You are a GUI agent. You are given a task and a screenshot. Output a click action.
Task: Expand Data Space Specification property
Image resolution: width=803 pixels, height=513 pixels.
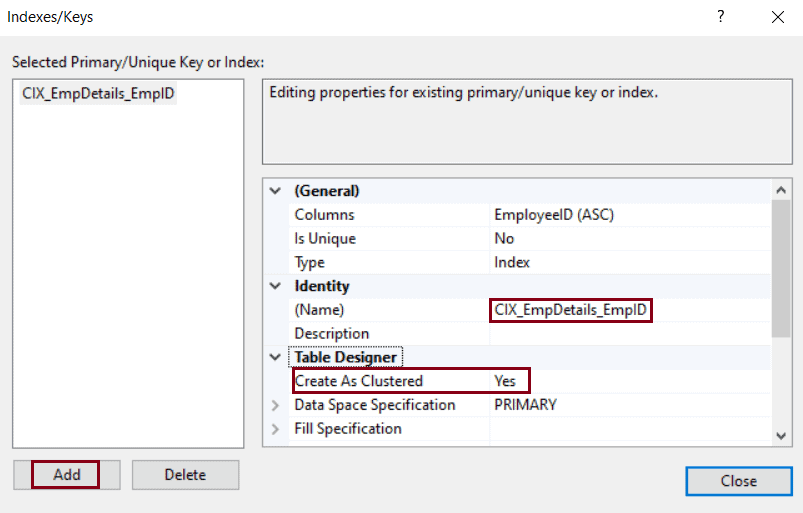tap(276, 405)
